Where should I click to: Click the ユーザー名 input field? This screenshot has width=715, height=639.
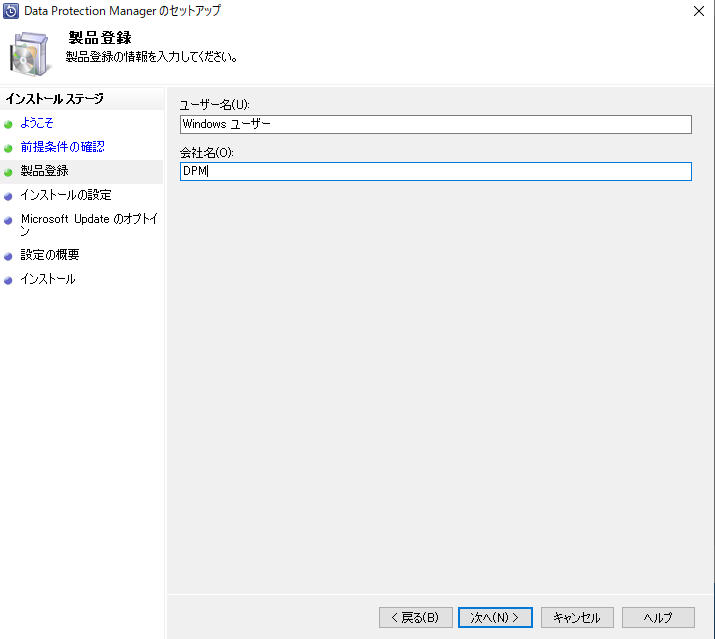tap(435, 125)
